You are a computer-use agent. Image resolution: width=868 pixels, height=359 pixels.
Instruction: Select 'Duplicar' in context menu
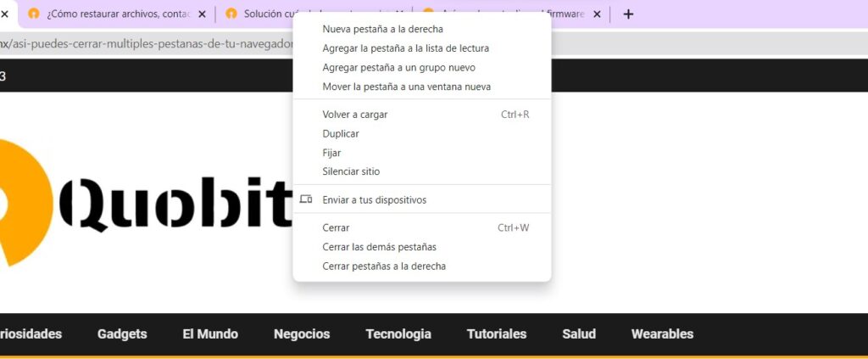point(422,133)
